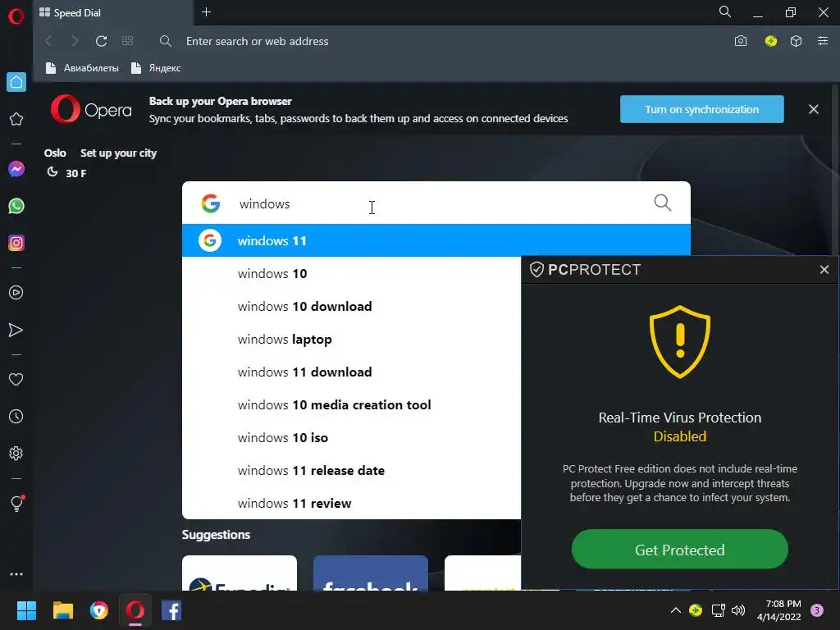
Task: Select windows laptop suggestion
Action: [351, 339]
